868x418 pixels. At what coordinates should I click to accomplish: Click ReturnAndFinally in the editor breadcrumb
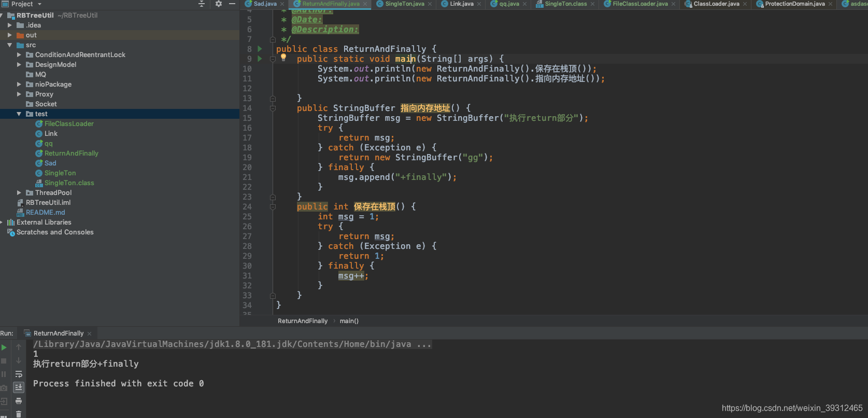[x=303, y=321]
